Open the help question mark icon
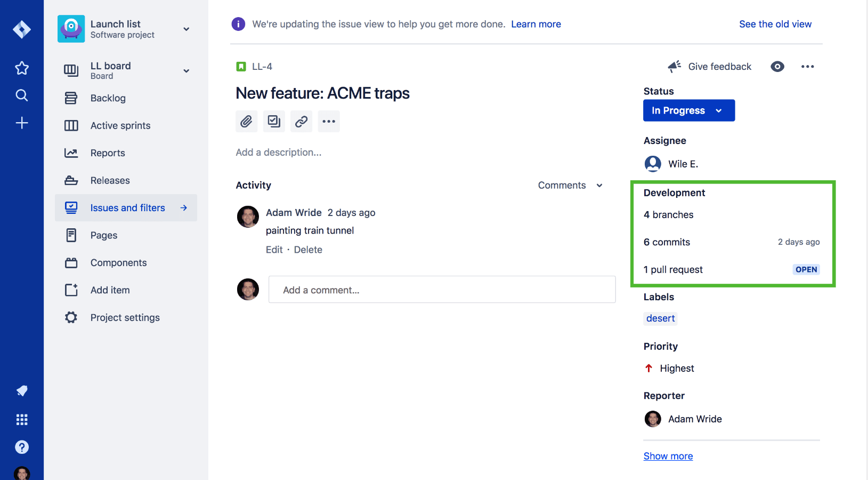The image size is (868, 480). pyautogui.click(x=22, y=447)
